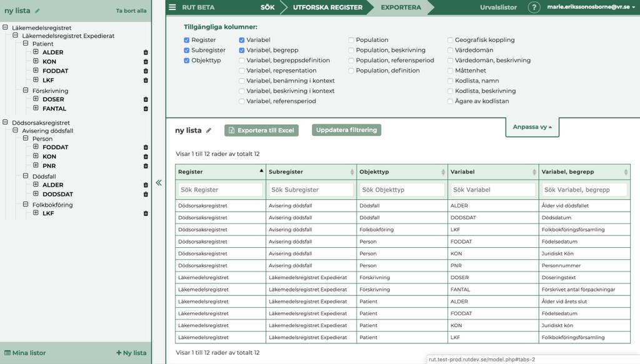Open Mina listor

pos(25,353)
